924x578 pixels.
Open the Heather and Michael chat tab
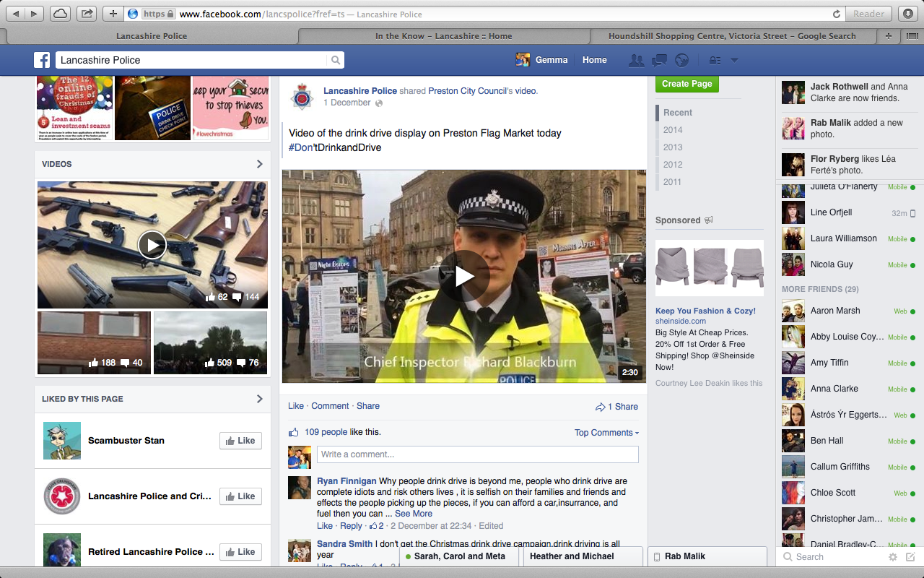point(582,556)
